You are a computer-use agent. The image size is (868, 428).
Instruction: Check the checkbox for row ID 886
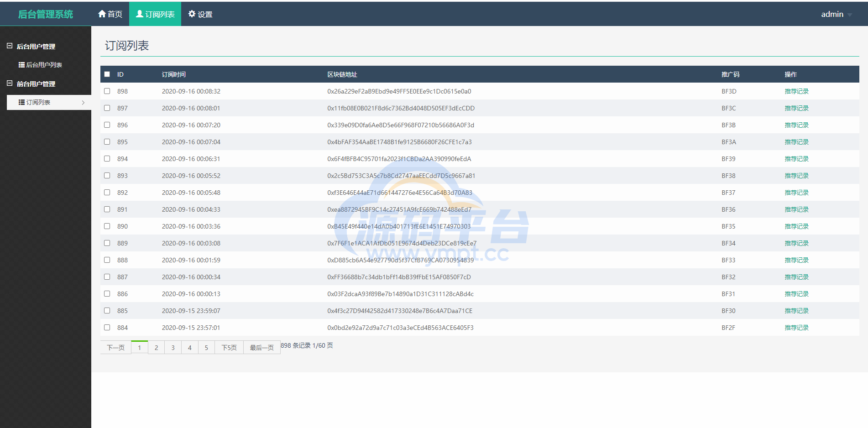(107, 293)
